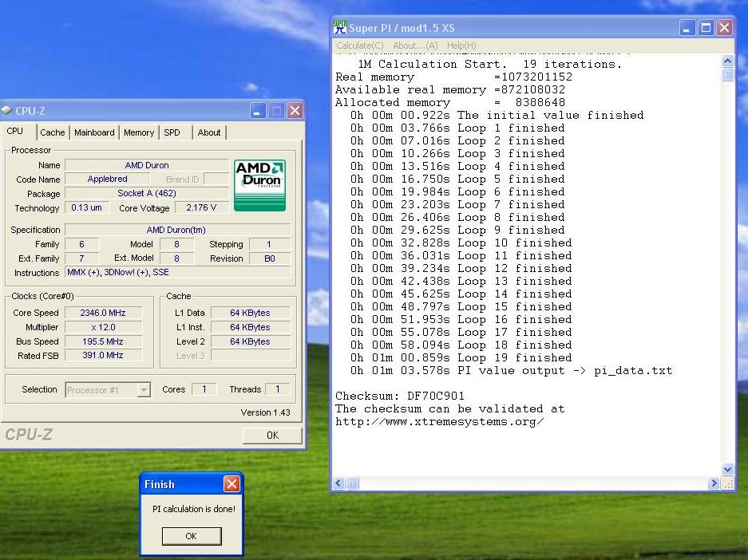Close the Super PI window

[724, 28]
